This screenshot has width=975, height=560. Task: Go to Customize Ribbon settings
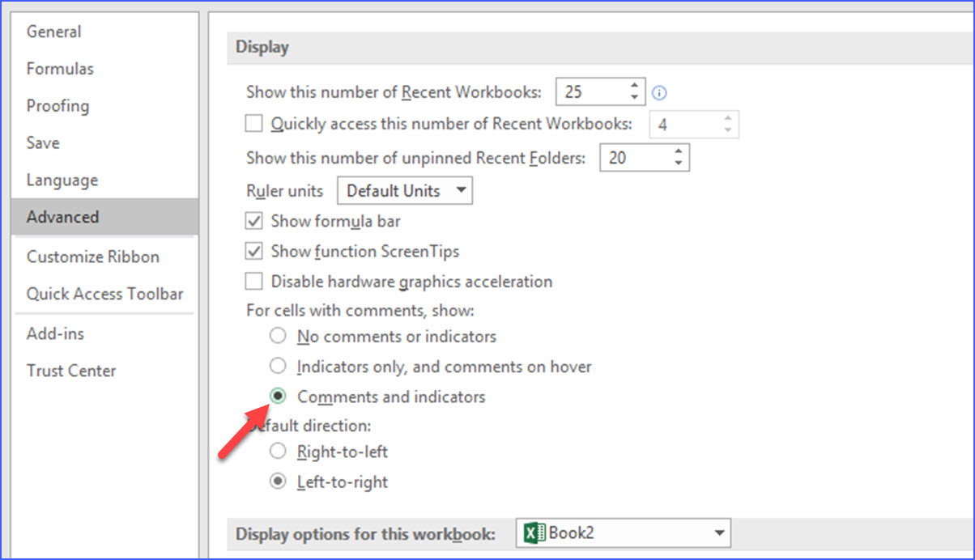click(92, 257)
